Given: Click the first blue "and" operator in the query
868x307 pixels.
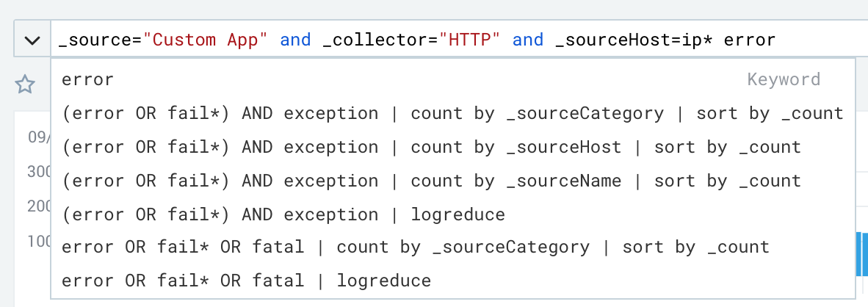Looking at the screenshot, I should click(x=296, y=40).
